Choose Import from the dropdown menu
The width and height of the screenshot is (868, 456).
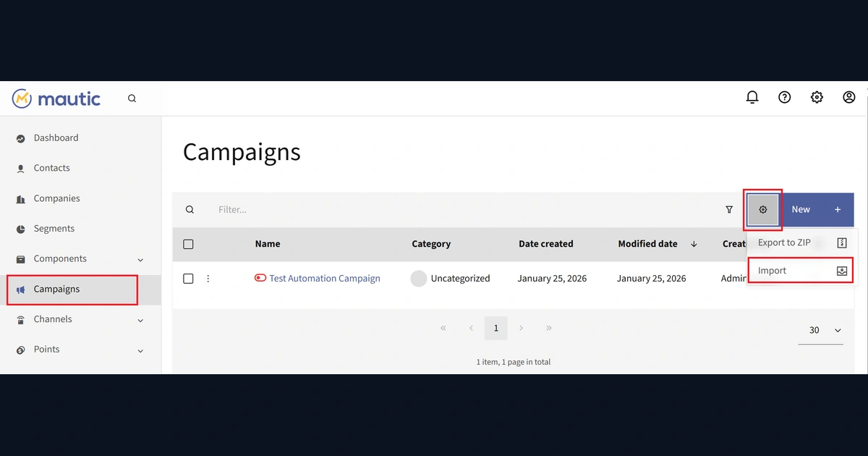802,271
